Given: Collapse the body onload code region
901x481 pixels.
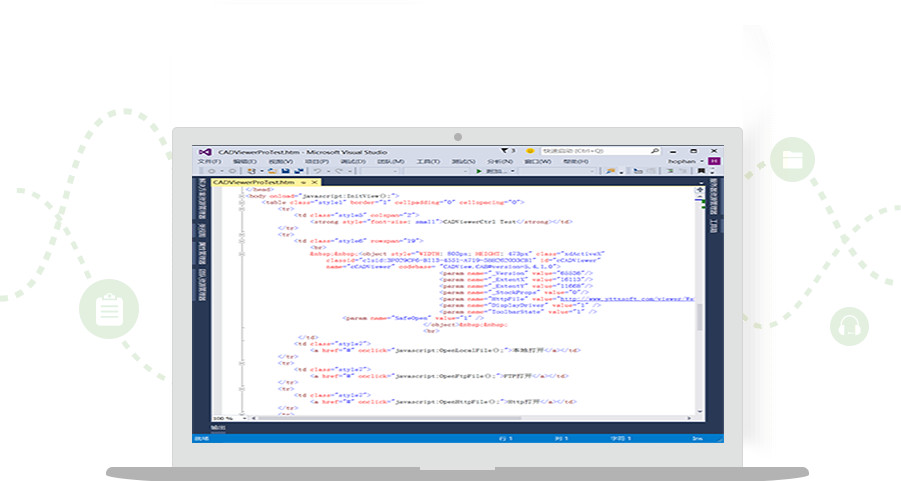Looking at the screenshot, I should (241, 196).
